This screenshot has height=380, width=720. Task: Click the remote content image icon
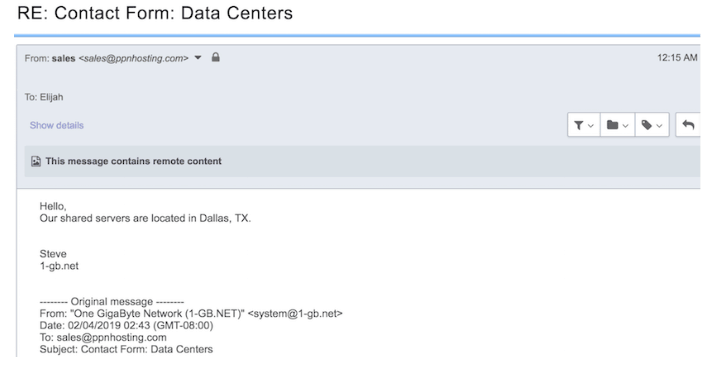[x=36, y=162]
